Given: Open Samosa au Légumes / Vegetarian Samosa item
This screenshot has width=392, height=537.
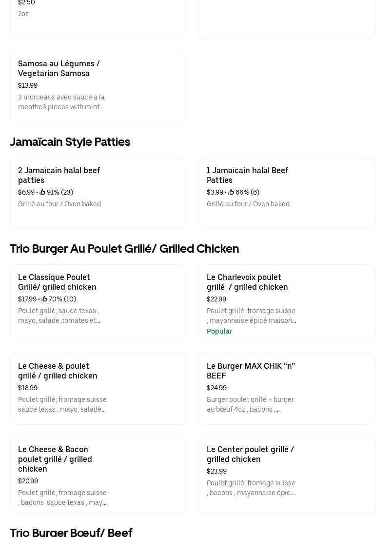Looking at the screenshot, I should click(98, 86).
